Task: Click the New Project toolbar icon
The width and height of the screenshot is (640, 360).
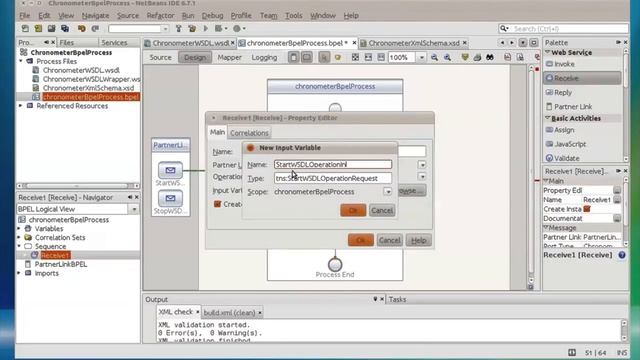Action: [38, 29]
